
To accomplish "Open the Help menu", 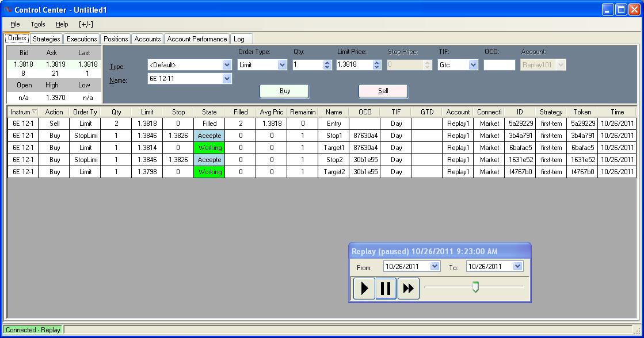I will point(62,24).
